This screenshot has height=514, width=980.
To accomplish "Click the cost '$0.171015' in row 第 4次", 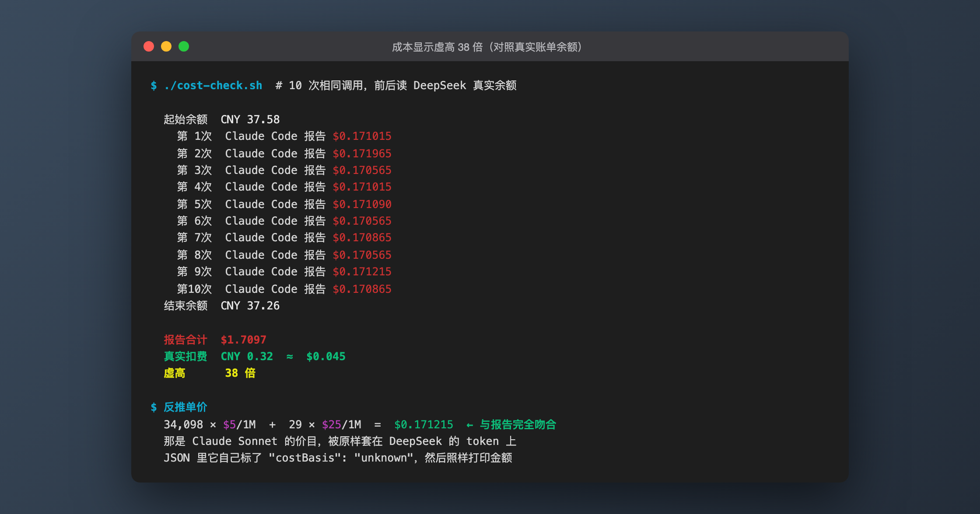I will click(362, 187).
